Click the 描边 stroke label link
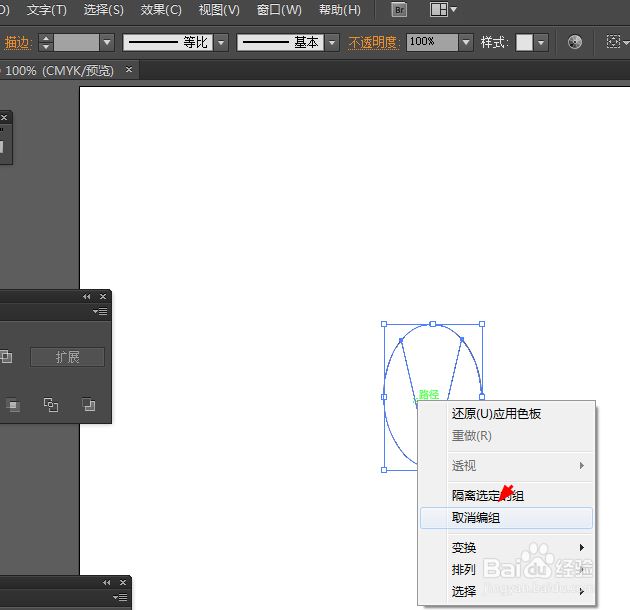Screen dimensions: 630x610 click(x=18, y=42)
